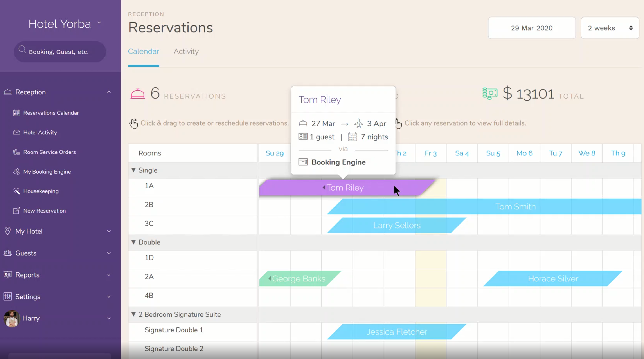Select the Su 29 date column header
This screenshot has width=644, height=359.
click(x=275, y=153)
